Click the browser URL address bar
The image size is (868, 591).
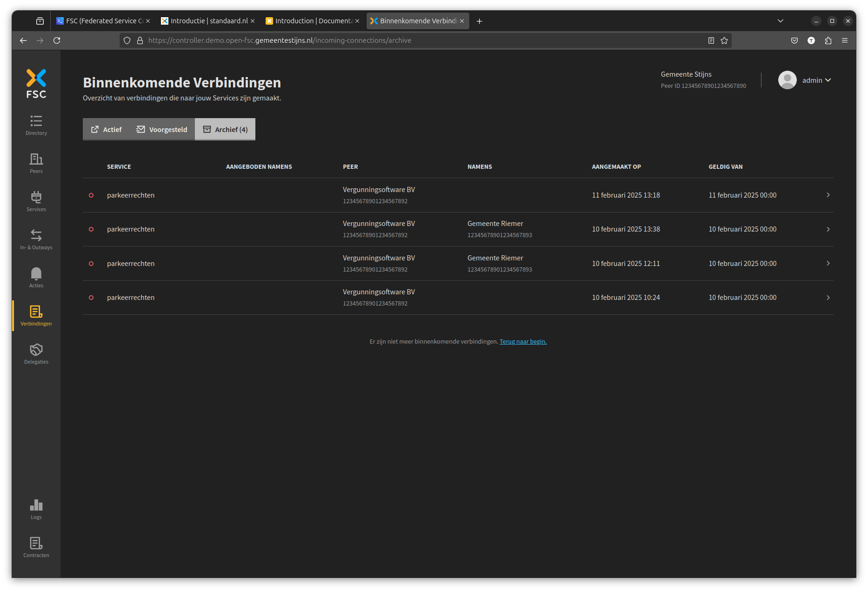point(419,40)
